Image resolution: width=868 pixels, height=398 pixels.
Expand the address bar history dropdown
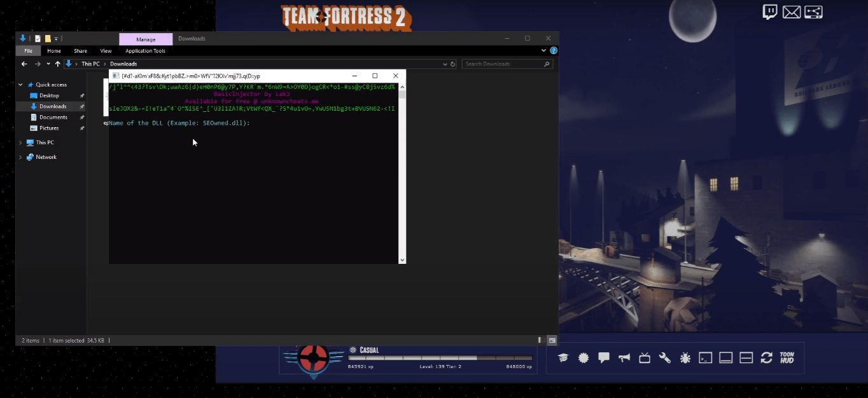pos(445,64)
